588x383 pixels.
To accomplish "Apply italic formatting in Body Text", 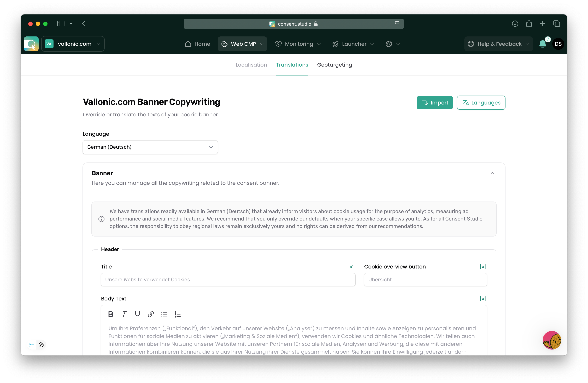I will 124,314.
